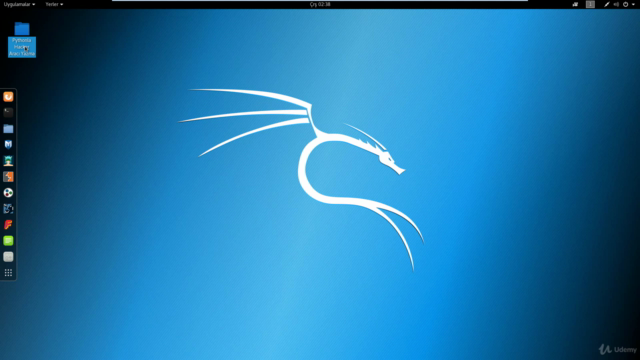Screen dimensions: 640x360
Task: Open Burp Suite from the dock
Action: click(8, 177)
